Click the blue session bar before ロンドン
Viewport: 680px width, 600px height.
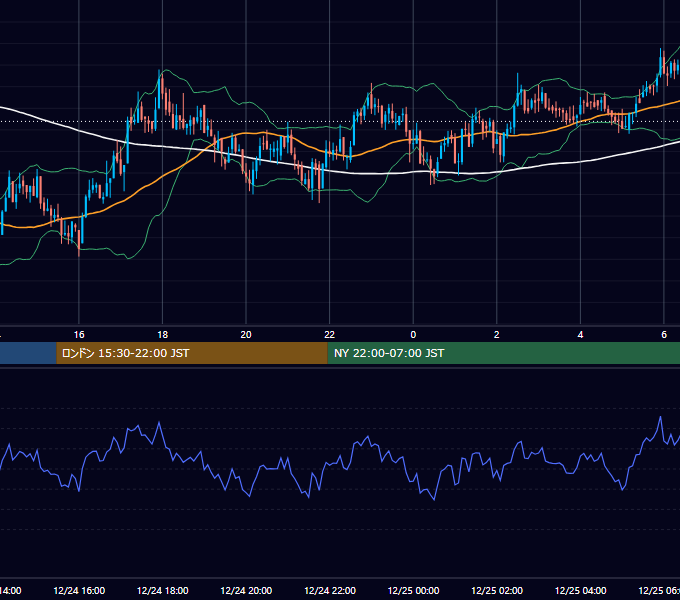[x=28, y=353]
